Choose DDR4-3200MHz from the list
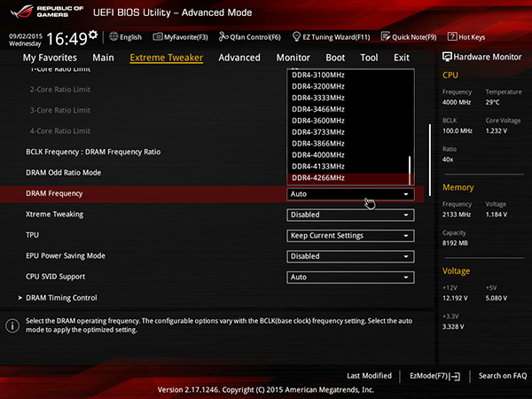This screenshot has width=532, height=399. tap(318, 86)
